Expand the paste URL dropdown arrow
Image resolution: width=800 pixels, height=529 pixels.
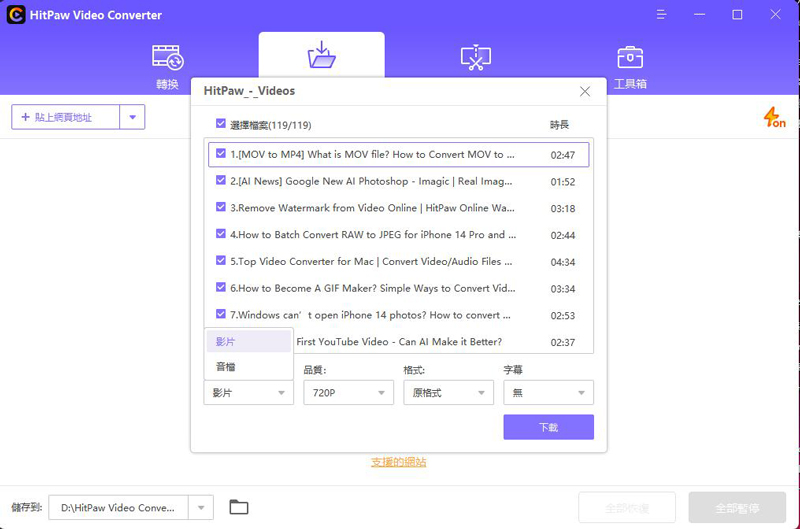133,117
